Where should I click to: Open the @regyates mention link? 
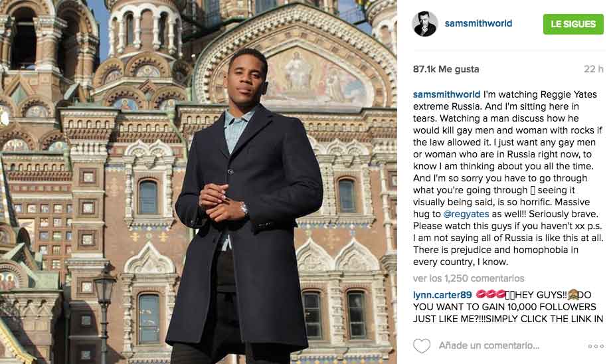tap(466, 214)
